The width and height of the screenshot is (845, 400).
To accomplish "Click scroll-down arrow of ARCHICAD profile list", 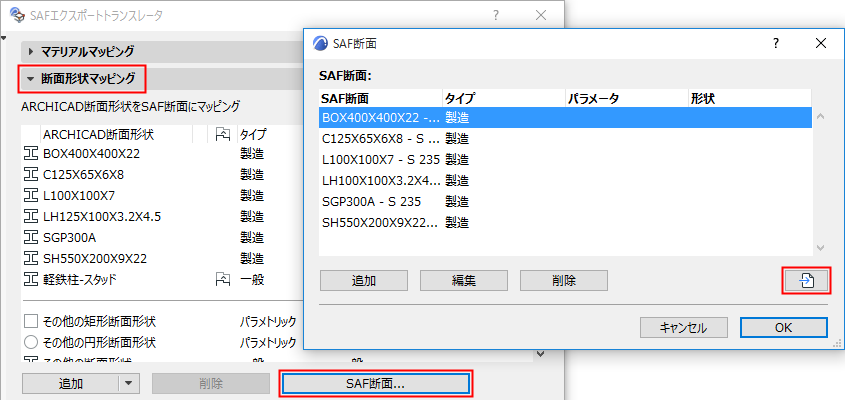I will pos(541,354).
